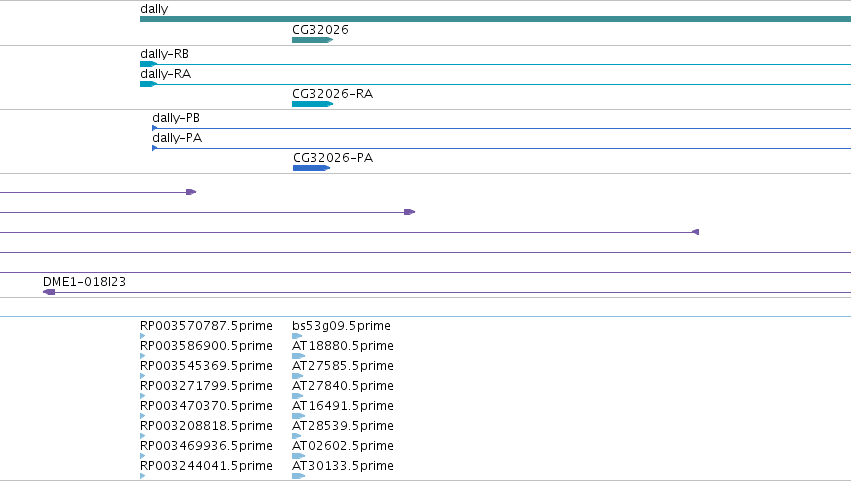This screenshot has width=851, height=481.
Task: Click the RP003570787.5prime feature marker
Action: [x=143, y=336]
